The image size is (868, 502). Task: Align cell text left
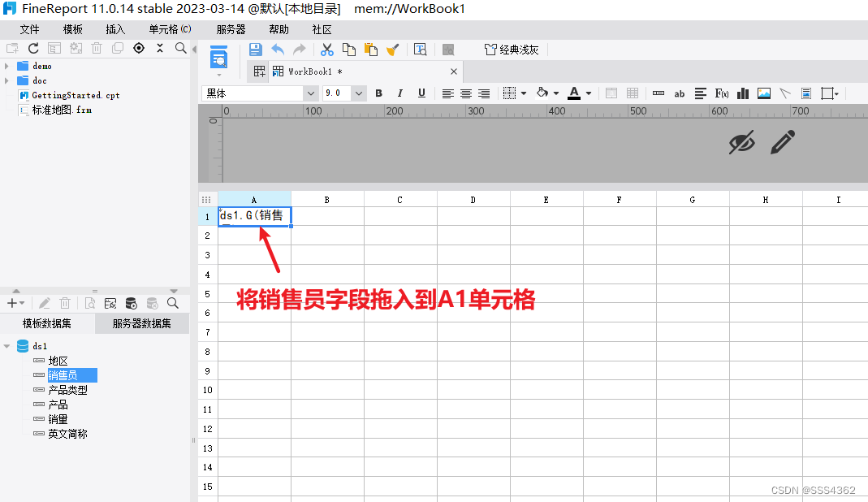tap(448, 93)
